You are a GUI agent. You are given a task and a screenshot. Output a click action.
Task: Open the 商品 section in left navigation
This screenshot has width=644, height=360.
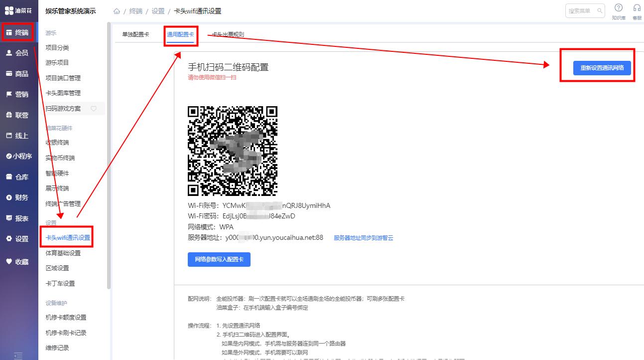pos(18,74)
